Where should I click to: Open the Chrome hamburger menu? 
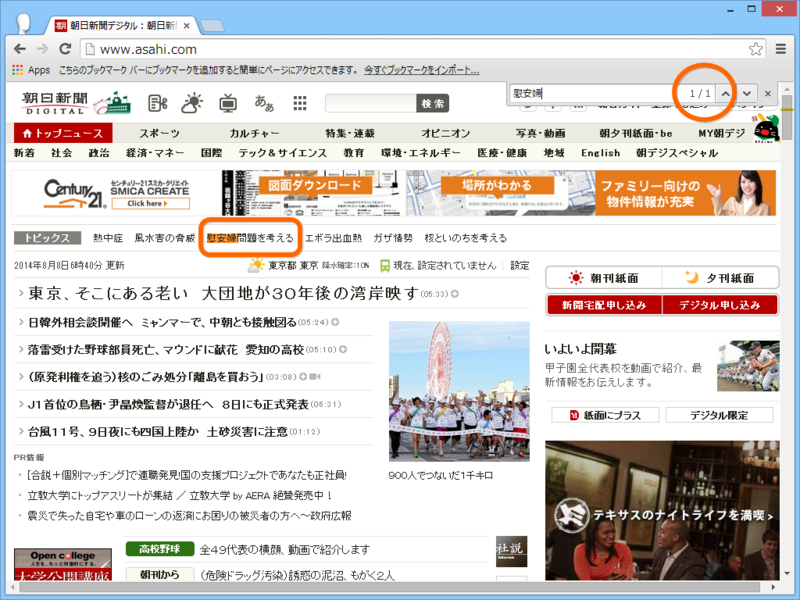coord(781,49)
